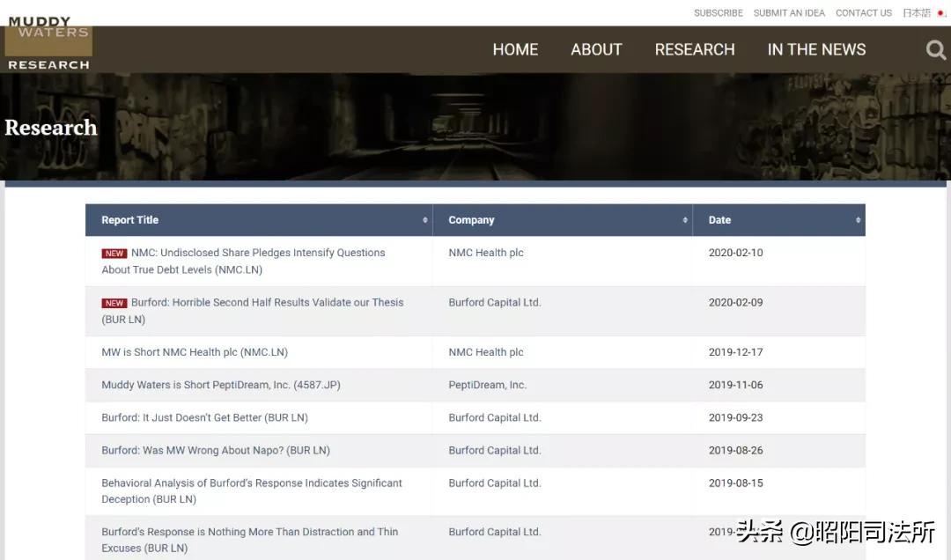Open IN THE NEWS navigation item
951x560 pixels.
(816, 50)
